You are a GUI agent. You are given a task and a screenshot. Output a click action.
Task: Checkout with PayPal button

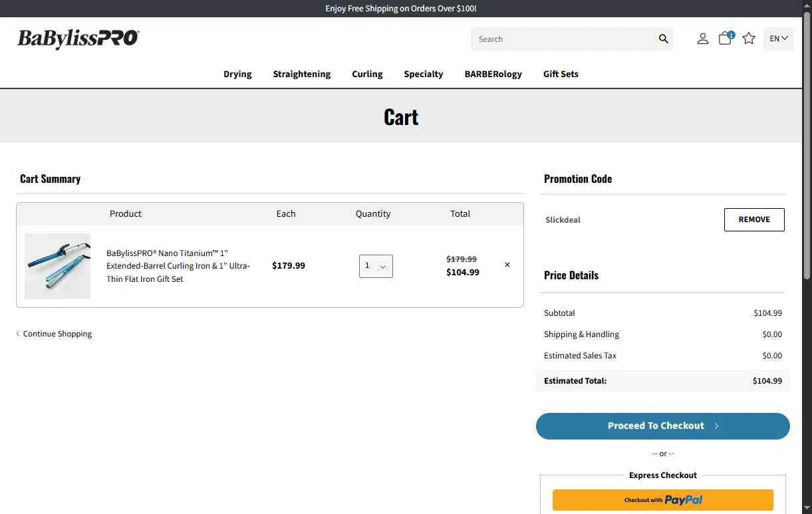[x=663, y=500]
